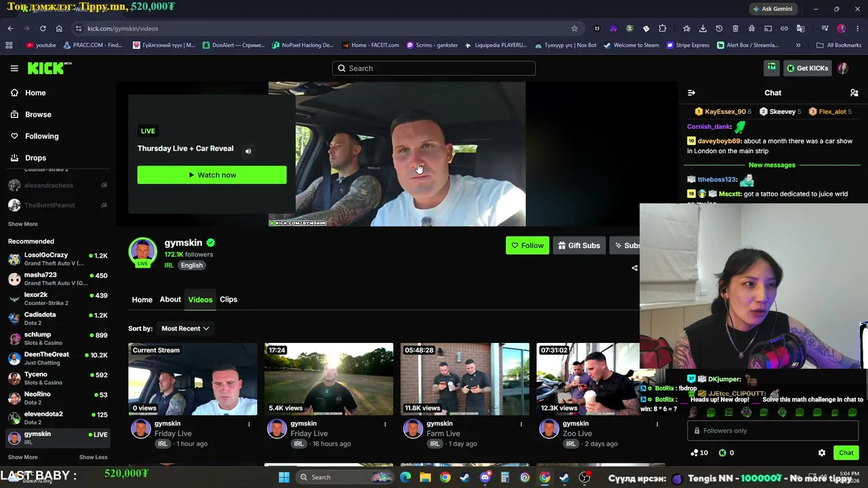868x488 pixels.
Task: Go back in Chrome
Action: (x=10, y=28)
